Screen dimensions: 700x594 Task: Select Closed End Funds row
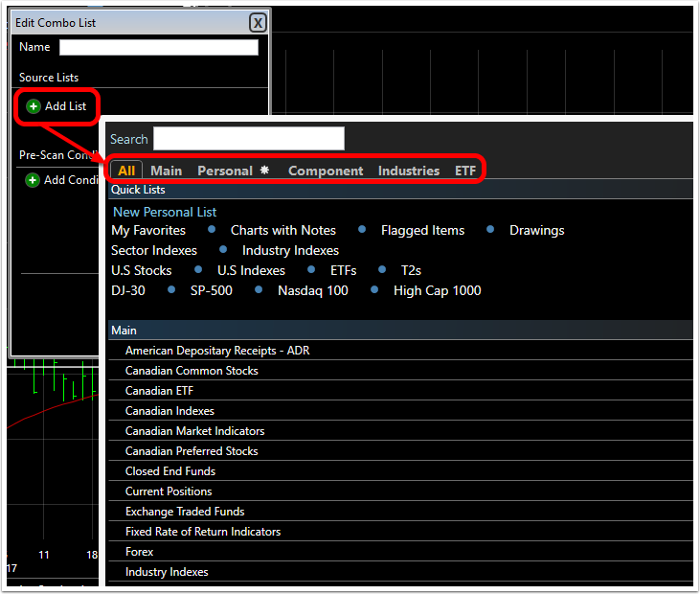click(x=400, y=471)
